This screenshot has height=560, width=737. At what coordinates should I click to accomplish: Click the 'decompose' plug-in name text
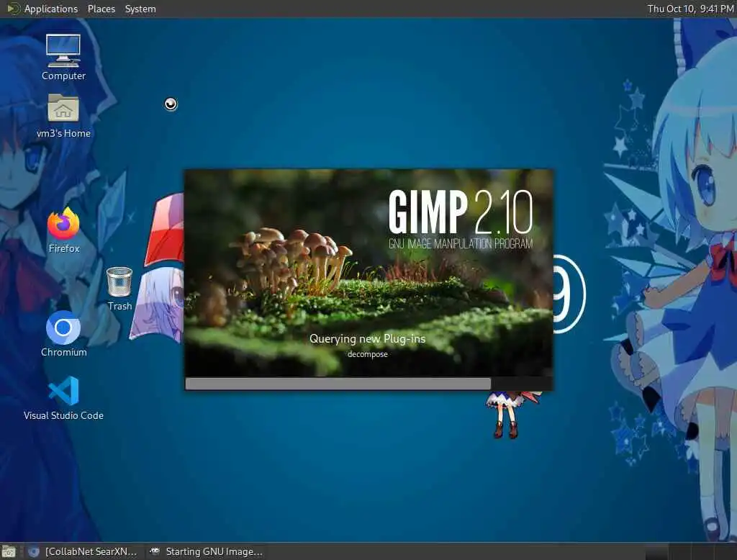[x=368, y=354]
